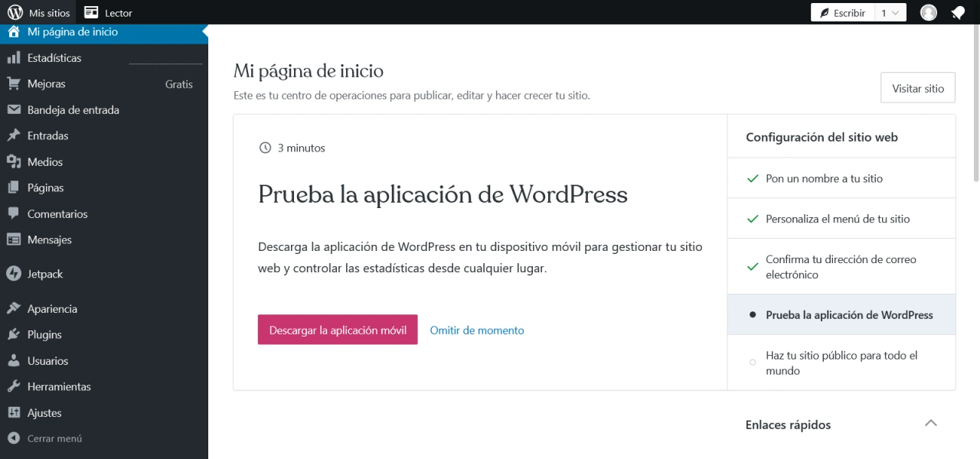The height and width of the screenshot is (459, 980).
Task: Open Mejoras in sidebar
Action: pyautogui.click(x=104, y=84)
